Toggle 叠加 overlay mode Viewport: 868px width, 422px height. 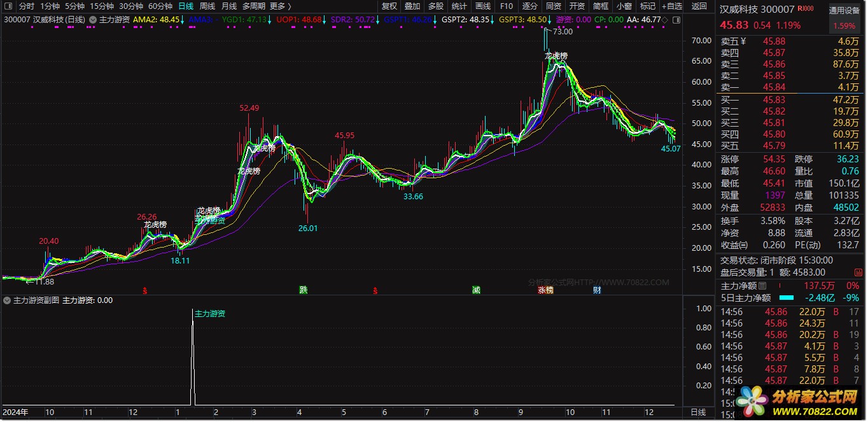[412, 6]
